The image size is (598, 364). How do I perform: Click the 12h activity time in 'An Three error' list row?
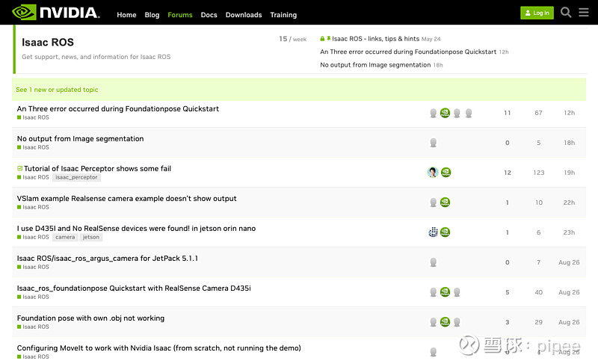pyautogui.click(x=569, y=113)
